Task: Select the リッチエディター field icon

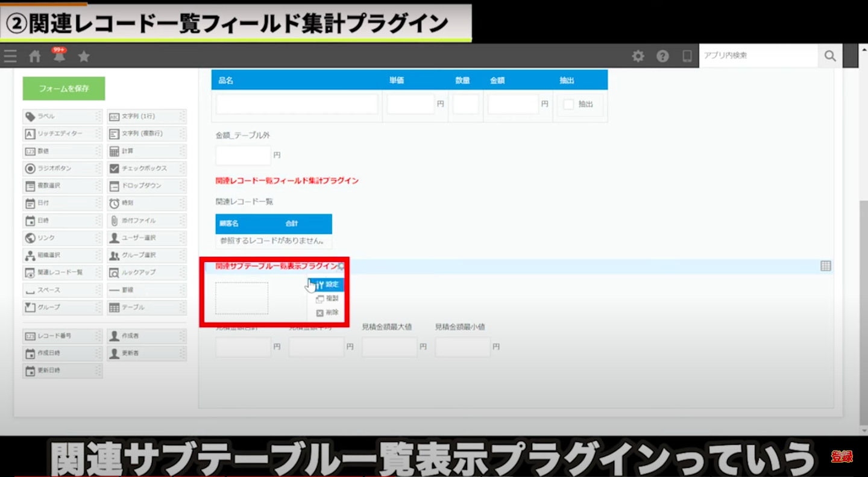Action: click(30, 134)
